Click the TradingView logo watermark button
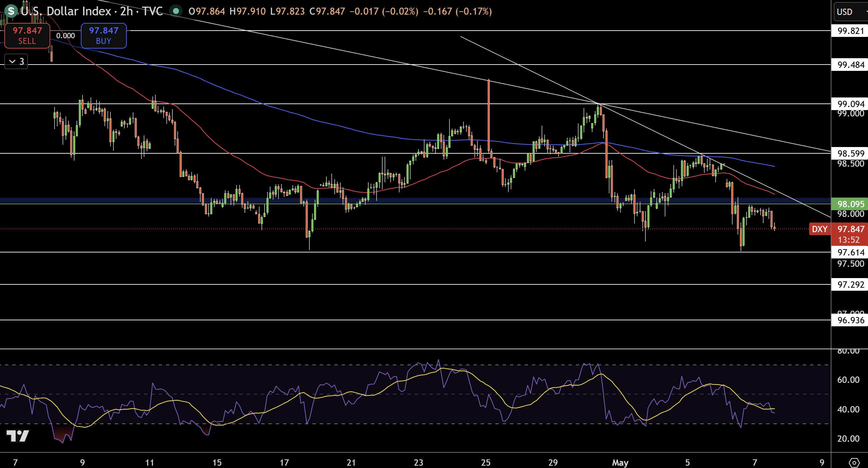868x468 pixels. point(18,436)
